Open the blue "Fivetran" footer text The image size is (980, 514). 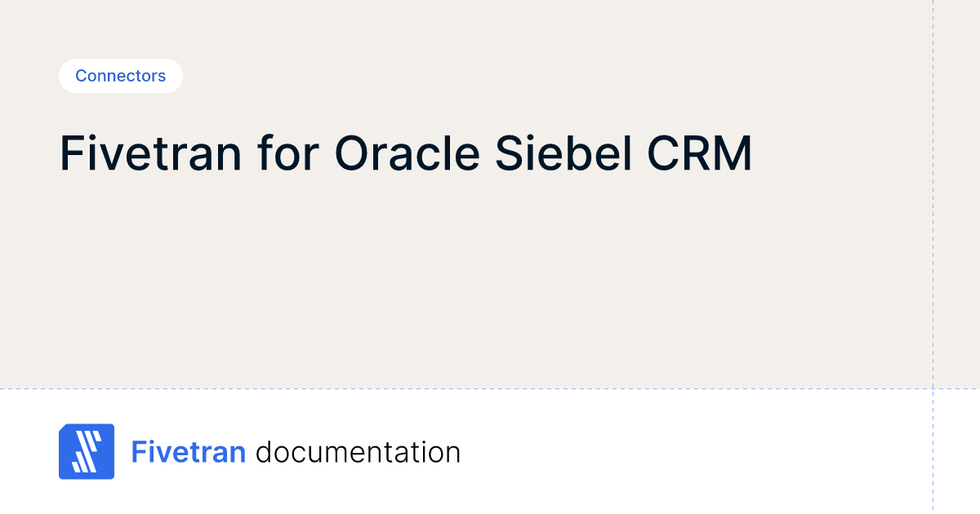pos(189,451)
